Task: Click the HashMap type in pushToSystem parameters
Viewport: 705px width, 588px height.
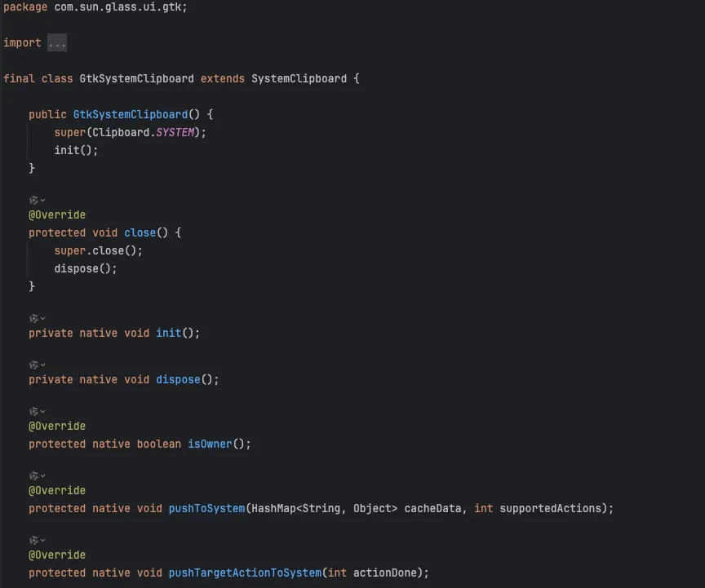Action: point(273,508)
